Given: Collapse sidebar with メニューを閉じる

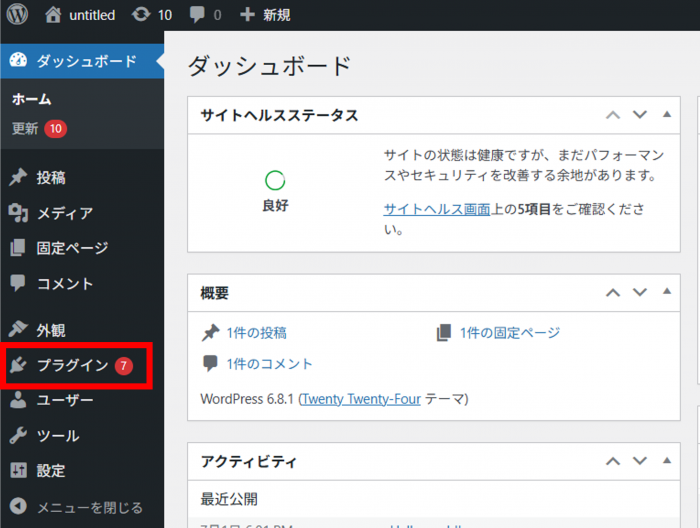Looking at the screenshot, I should 89,507.
